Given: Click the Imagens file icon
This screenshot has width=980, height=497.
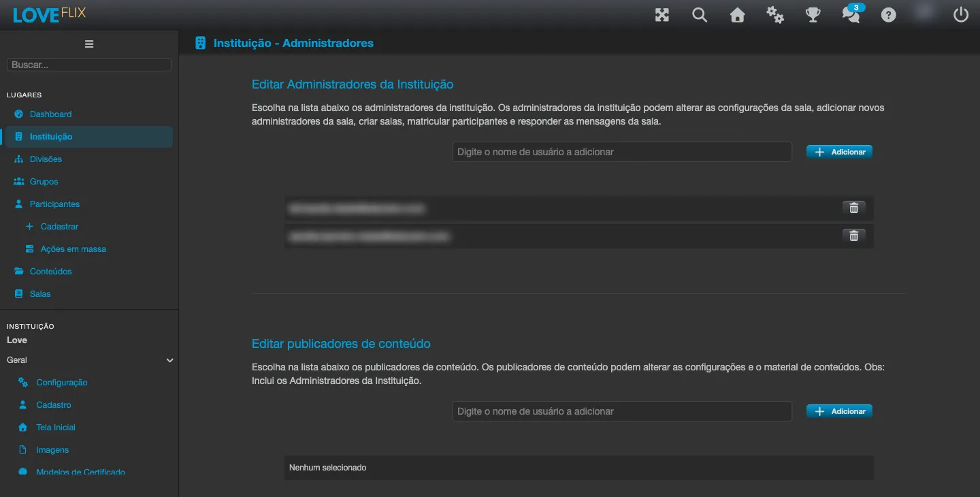Looking at the screenshot, I should pyautogui.click(x=23, y=450).
